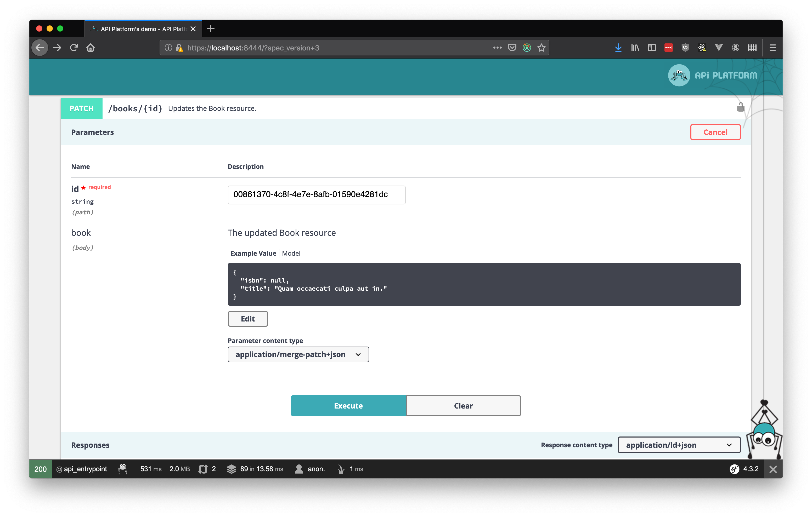
Task: Open the Response content type dropdown
Action: 679,445
